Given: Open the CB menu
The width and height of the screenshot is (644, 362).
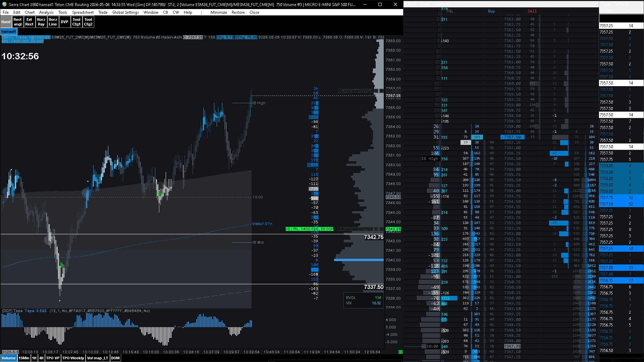Looking at the screenshot, I should tap(165, 12).
